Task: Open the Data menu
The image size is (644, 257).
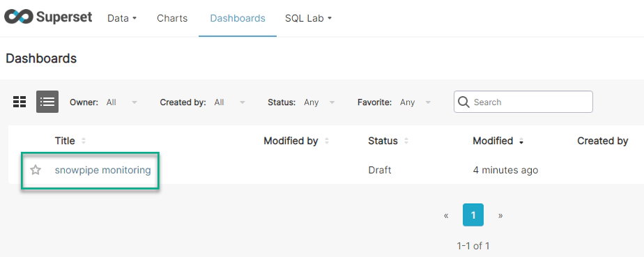Action: coord(122,18)
